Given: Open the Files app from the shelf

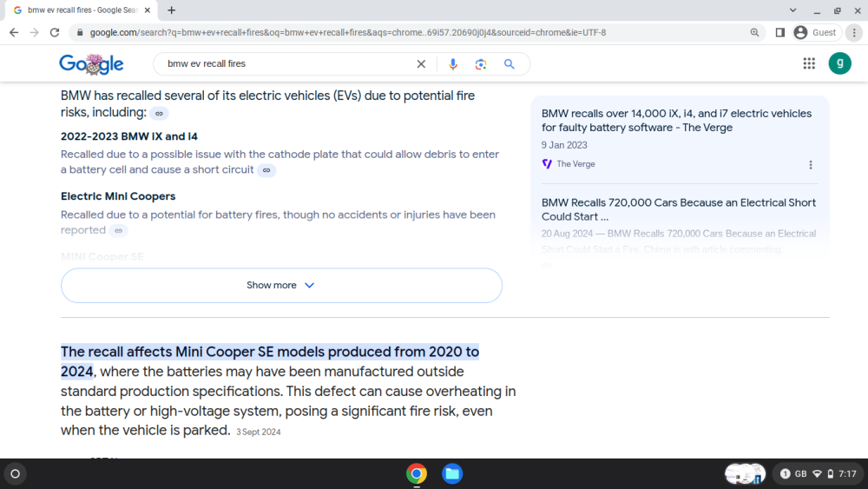Looking at the screenshot, I should coord(452,474).
